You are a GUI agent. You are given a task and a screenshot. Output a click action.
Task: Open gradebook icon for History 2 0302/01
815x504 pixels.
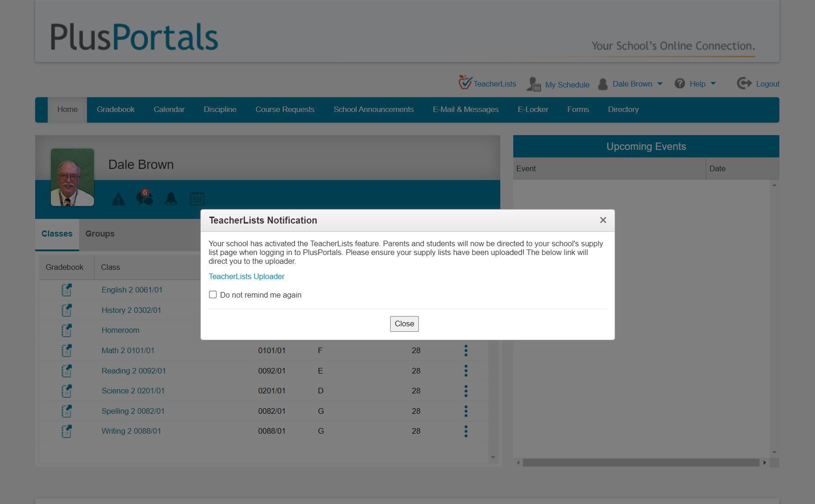(x=67, y=310)
